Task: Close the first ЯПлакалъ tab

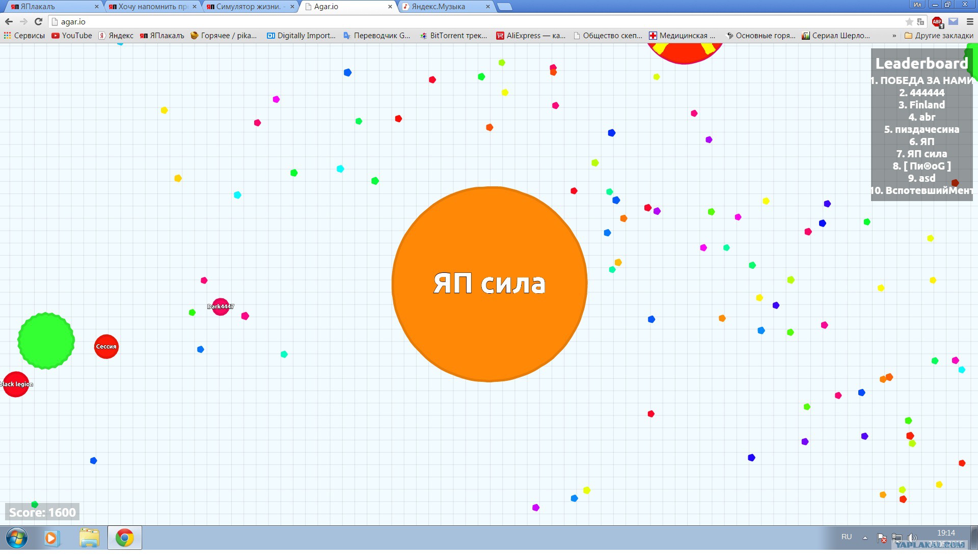Action: click(x=97, y=7)
